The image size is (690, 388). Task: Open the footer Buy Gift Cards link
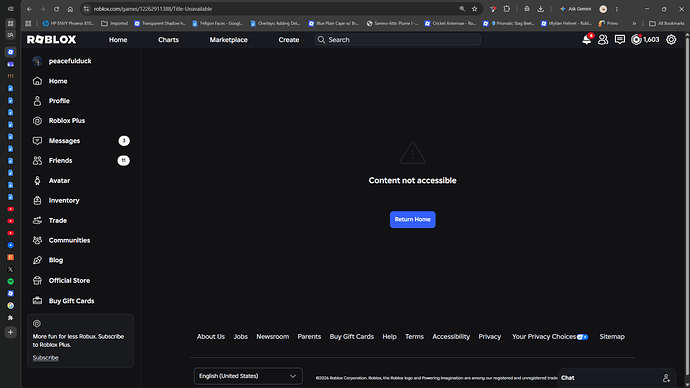tap(352, 337)
